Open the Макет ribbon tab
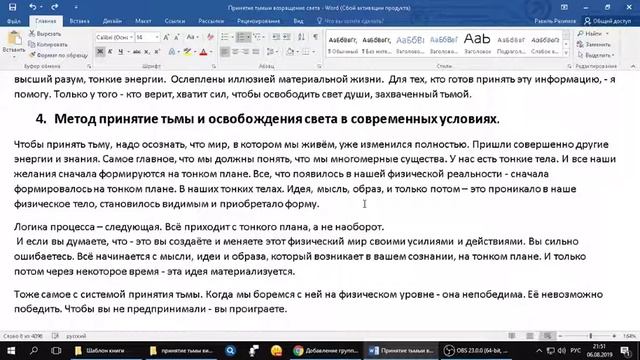 coord(143,21)
